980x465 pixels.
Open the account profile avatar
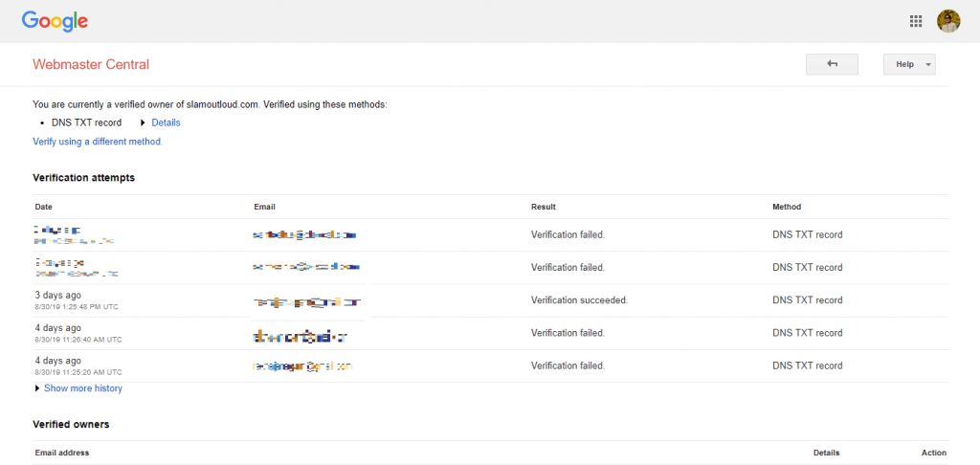(x=947, y=21)
